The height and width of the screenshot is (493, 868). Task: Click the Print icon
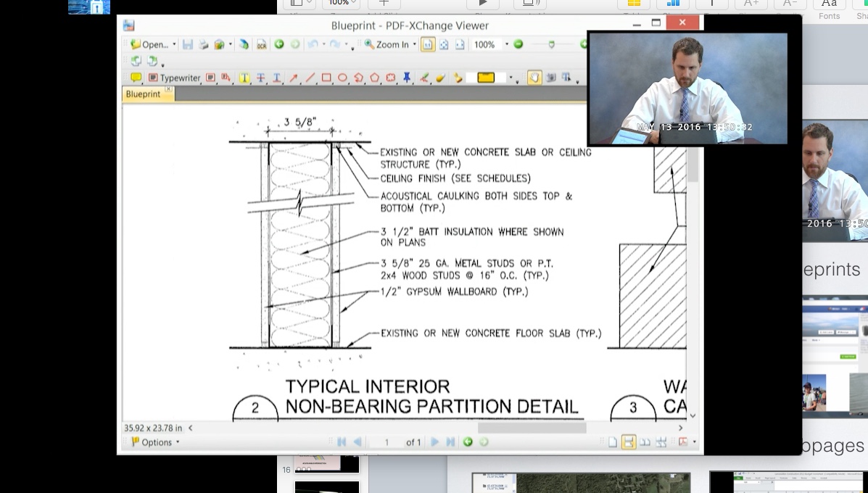pyautogui.click(x=204, y=44)
